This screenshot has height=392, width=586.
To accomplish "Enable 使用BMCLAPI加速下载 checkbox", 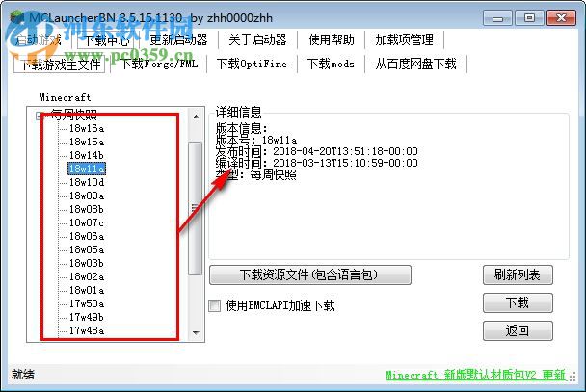I will tap(215, 305).
